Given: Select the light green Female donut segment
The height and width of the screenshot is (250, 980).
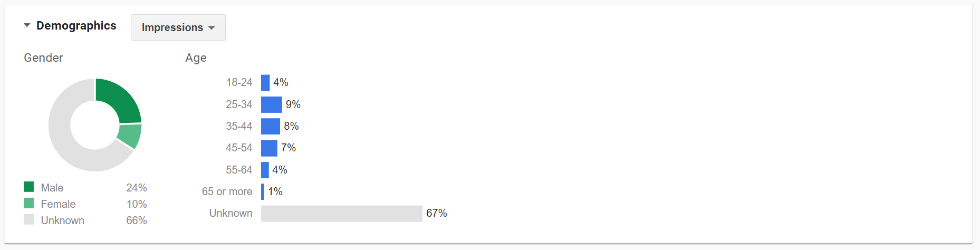Looking at the screenshot, I should tap(130, 136).
